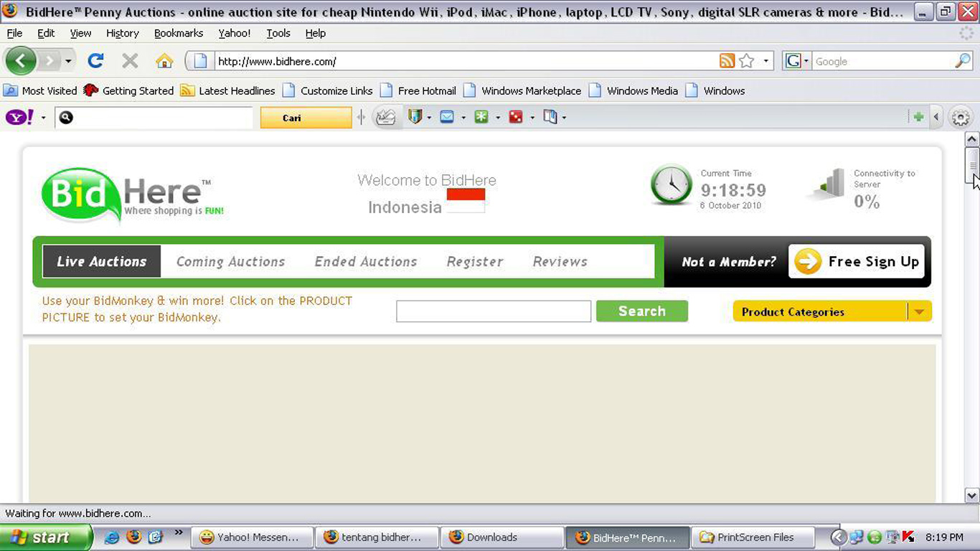The image size is (980, 551).
Task: Click the green asterisk icon in Yahoo toolbar
Action: 481,117
